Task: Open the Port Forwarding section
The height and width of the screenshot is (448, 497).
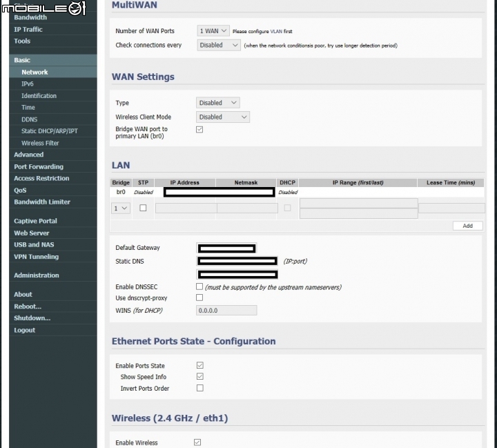Action: tap(39, 166)
